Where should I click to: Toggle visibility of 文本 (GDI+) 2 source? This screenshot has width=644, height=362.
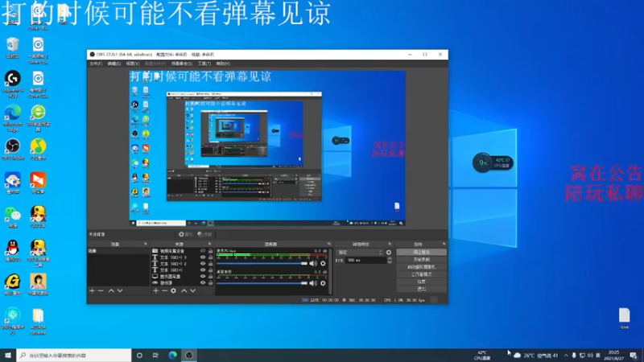tap(203, 264)
